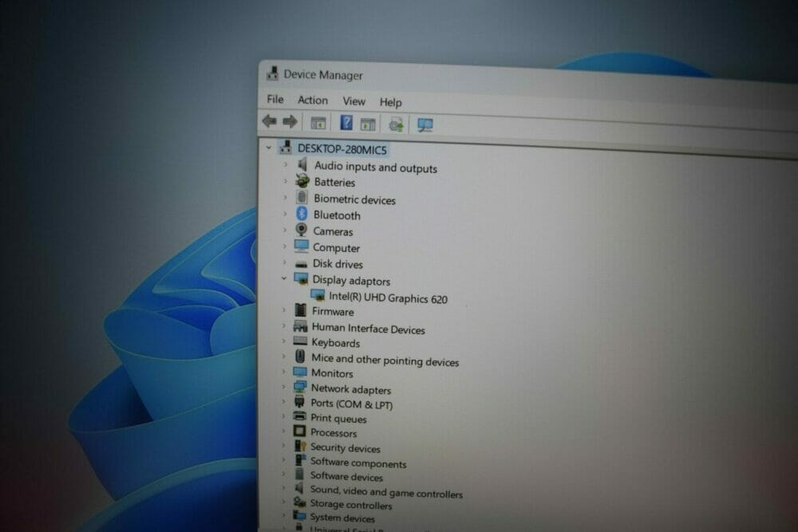Image resolution: width=798 pixels, height=532 pixels.
Task: Click the adapter icon beside Intel(R) UHD Graphics 620
Action: (x=318, y=295)
